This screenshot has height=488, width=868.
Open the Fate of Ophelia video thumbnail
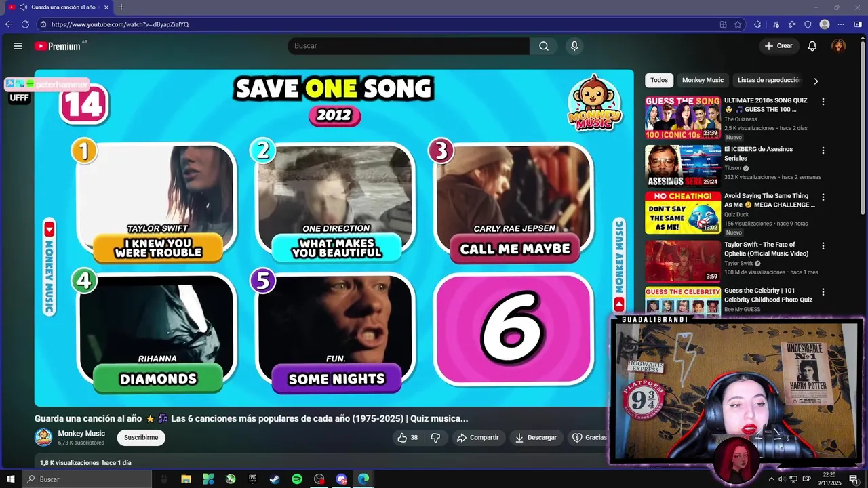click(x=683, y=261)
